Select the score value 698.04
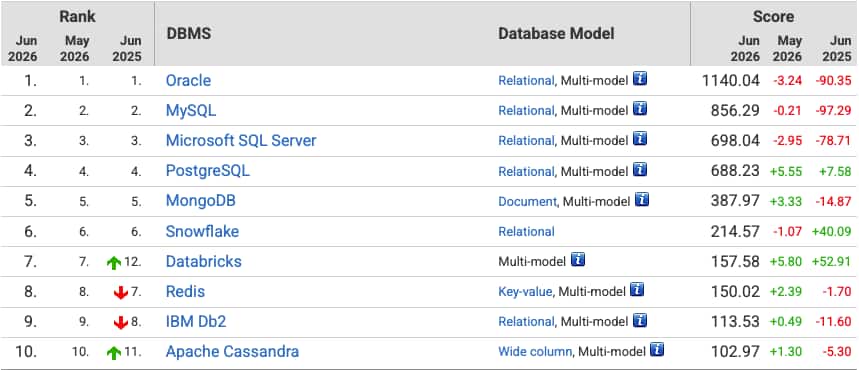 (735, 141)
